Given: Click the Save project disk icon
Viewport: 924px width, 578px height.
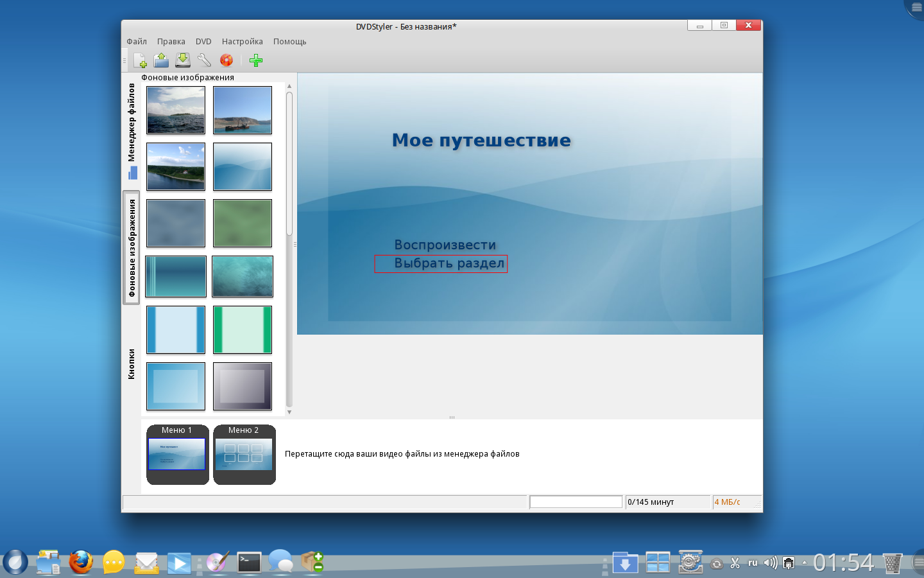Looking at the screenshot, I should tap(183, 60).
